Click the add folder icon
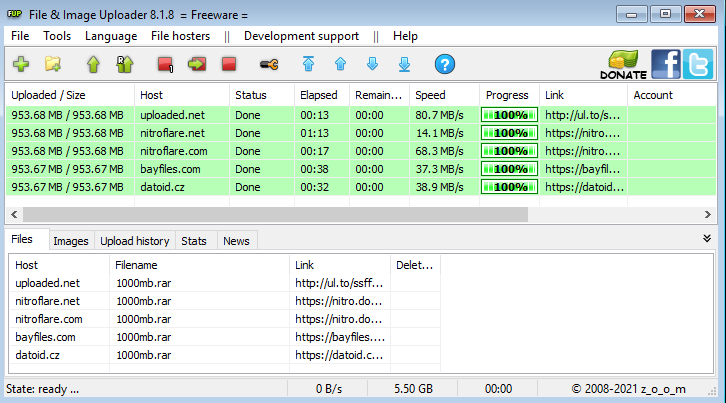This screenshot has width=726, height=403. pos(53,65)
